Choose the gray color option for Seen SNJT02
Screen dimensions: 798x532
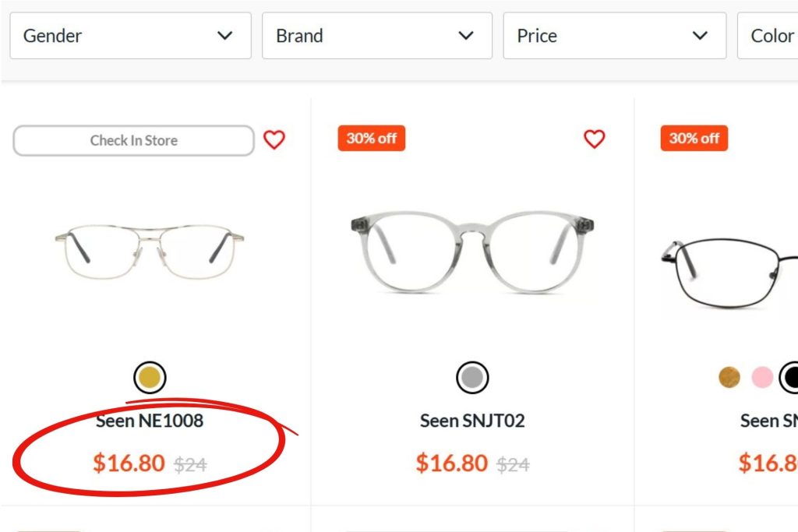click(471, 377)
